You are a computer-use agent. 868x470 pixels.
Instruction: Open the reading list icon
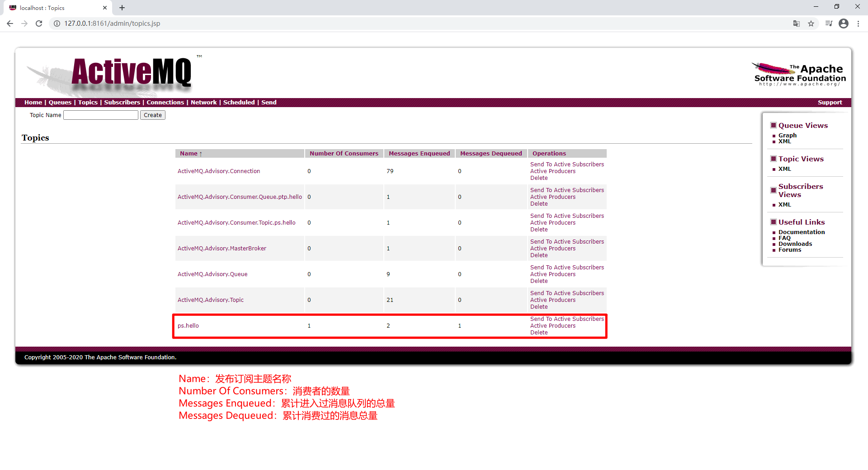tap(829, 23)
